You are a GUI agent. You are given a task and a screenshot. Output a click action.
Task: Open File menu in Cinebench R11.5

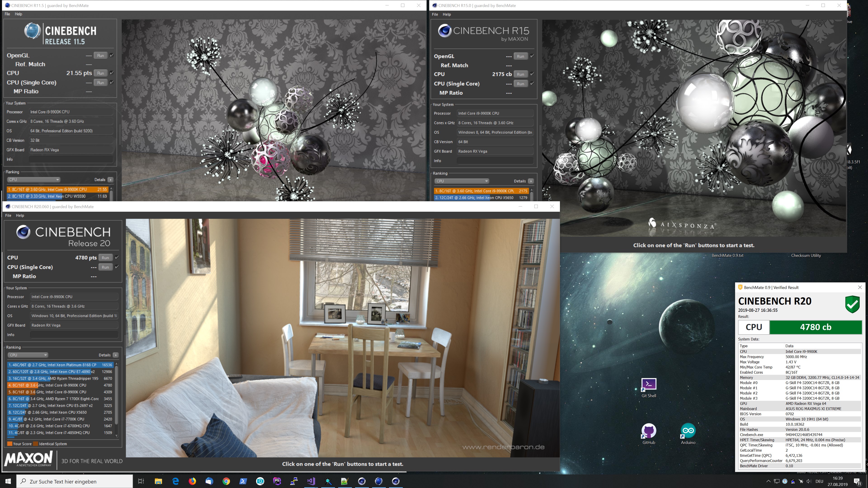tap(7, 14)
